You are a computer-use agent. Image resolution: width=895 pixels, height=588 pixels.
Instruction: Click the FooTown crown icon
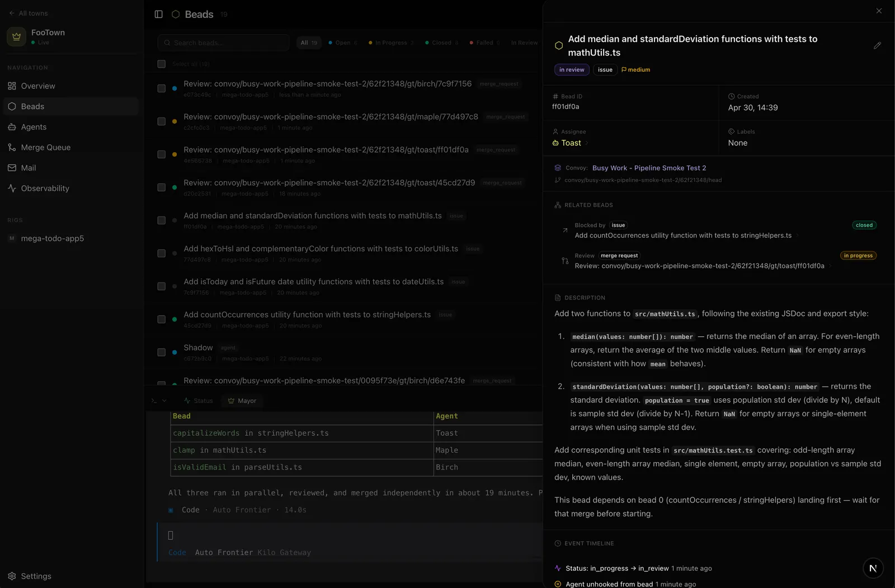coord(16,36)
